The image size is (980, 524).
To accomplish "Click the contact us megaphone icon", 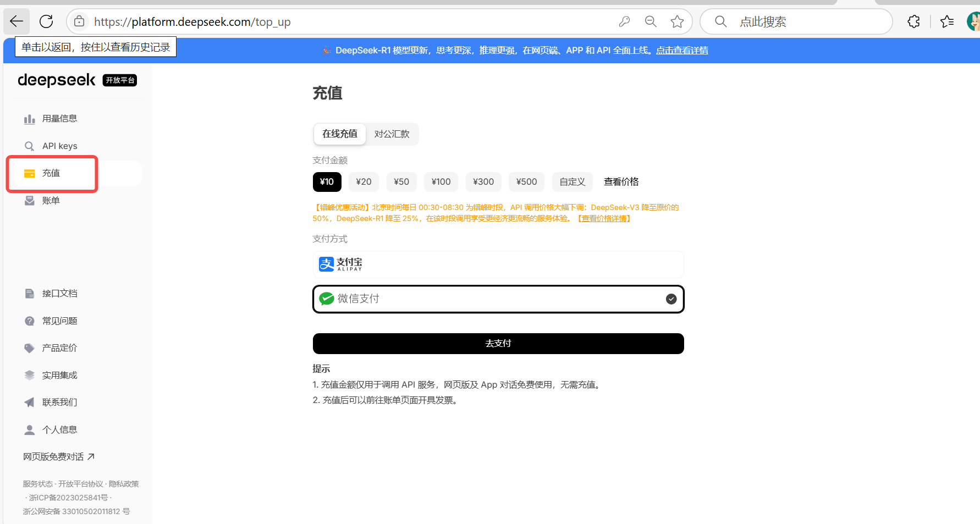I will coord(30,402).
